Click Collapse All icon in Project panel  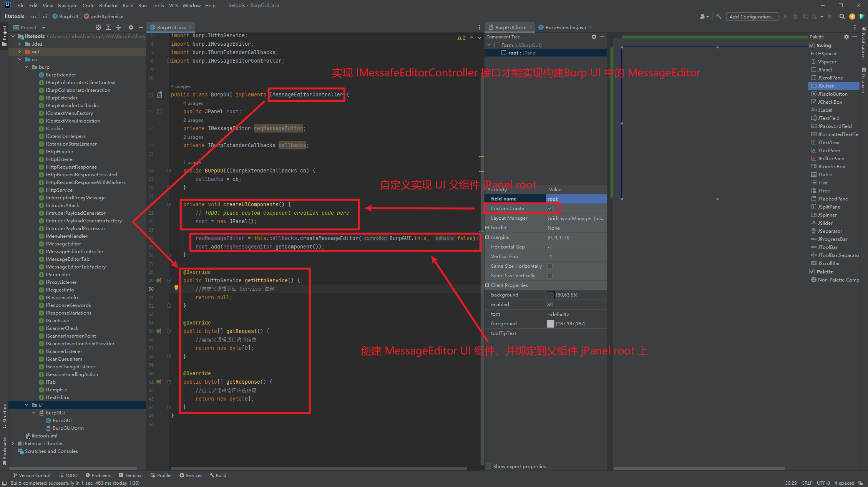(118, 27)
